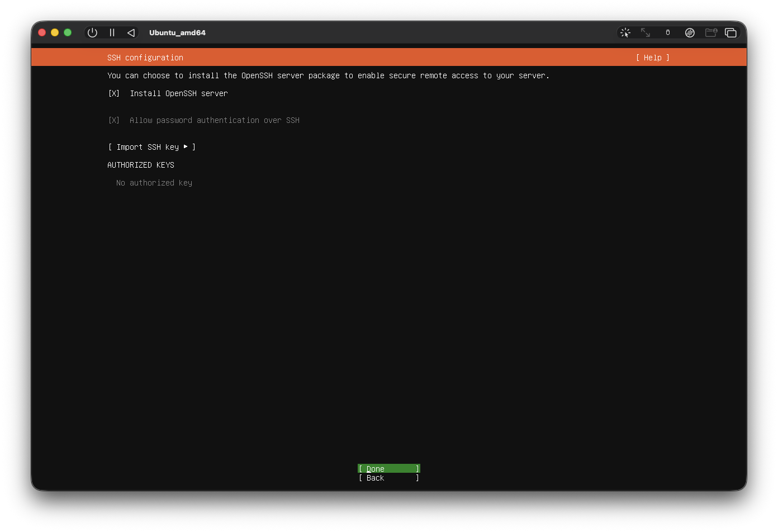Click the VM power button icon

pos(92,33)
